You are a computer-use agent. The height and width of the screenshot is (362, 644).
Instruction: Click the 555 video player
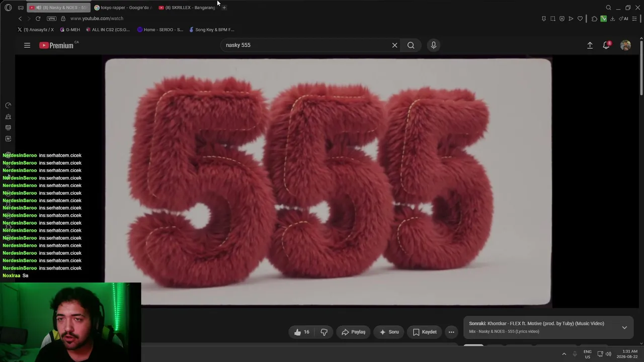click(328, 182)
